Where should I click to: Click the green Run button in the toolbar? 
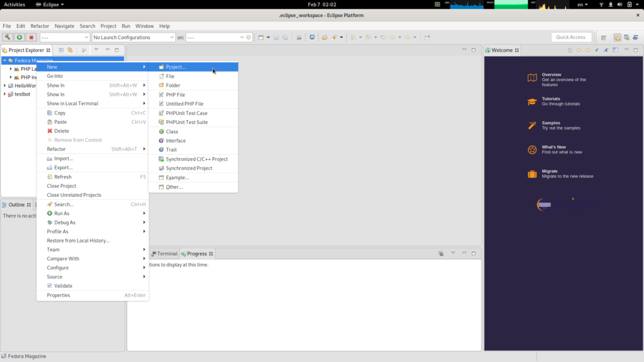pyautogui.click(x=19, y=37)
